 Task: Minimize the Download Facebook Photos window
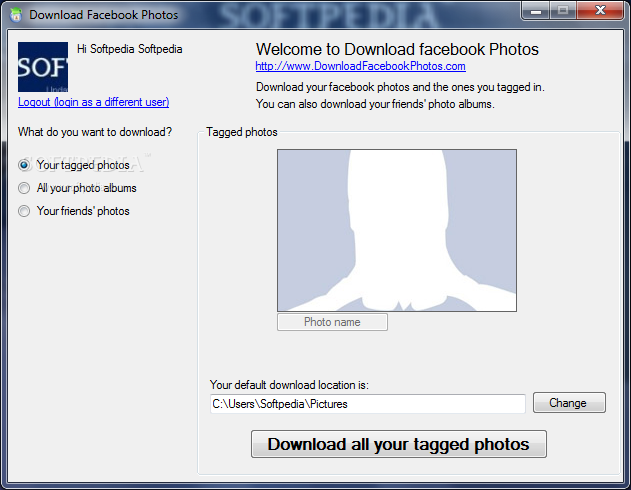536,10
